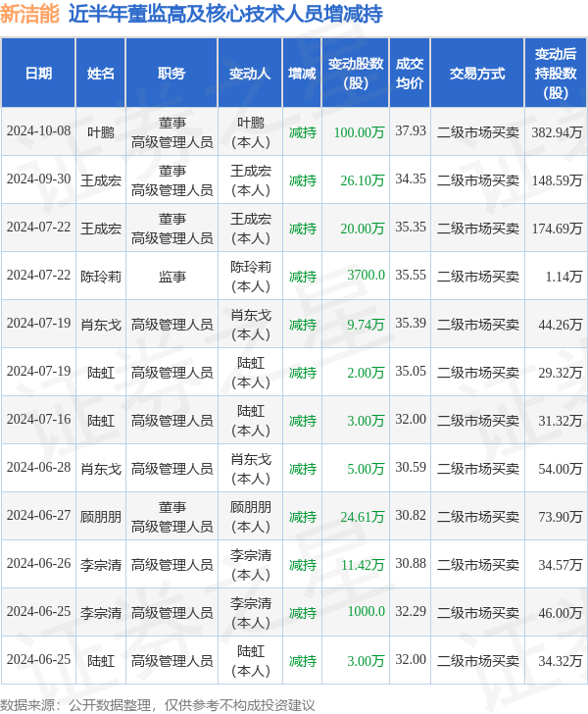Click the holdings value 73.90万
The width and height of the screenshot is (588, 714).
(561, 517)
